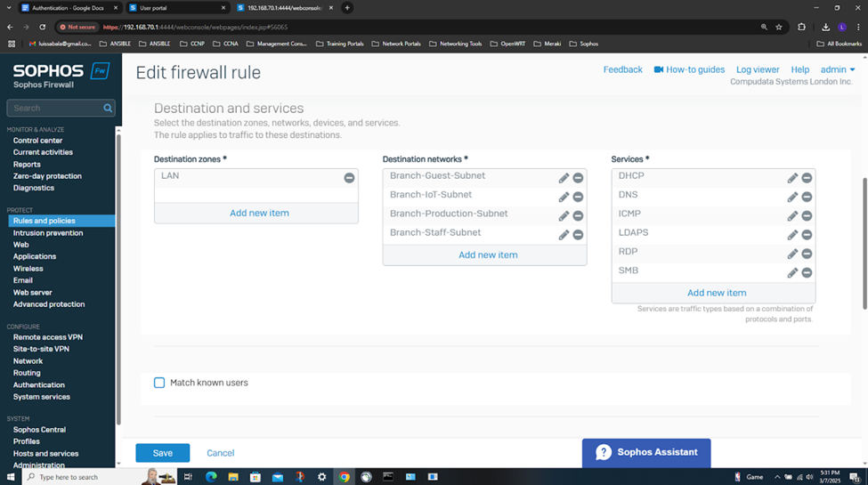868x485 pixels.
Task: Remove SMB from services list
Action: (807, 272)
